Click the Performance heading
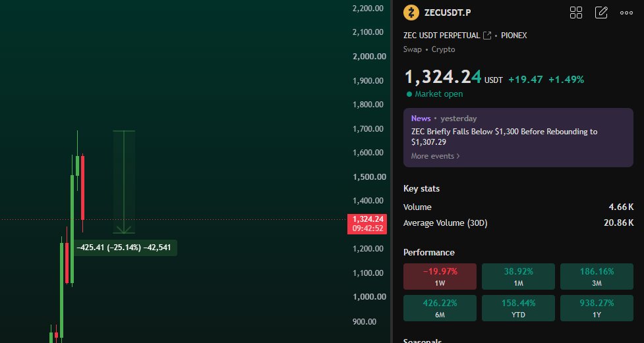 [x=429, y=252]
